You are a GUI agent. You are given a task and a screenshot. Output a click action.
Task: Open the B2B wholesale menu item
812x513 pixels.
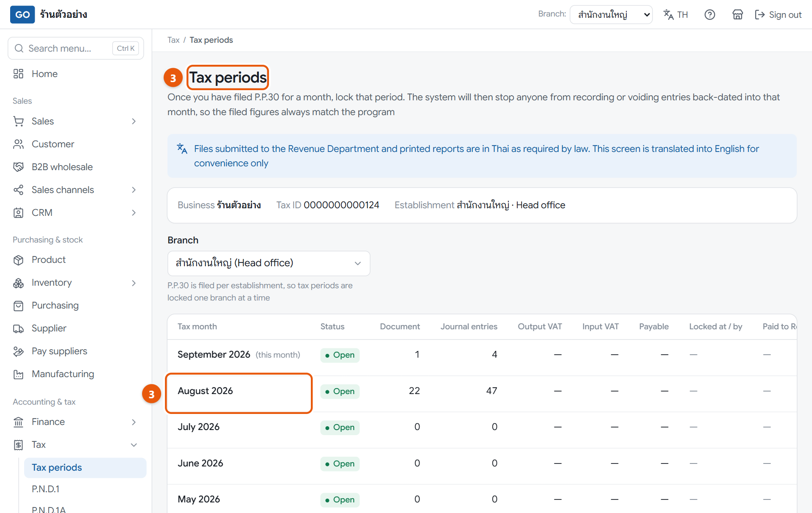pos(76,167)
